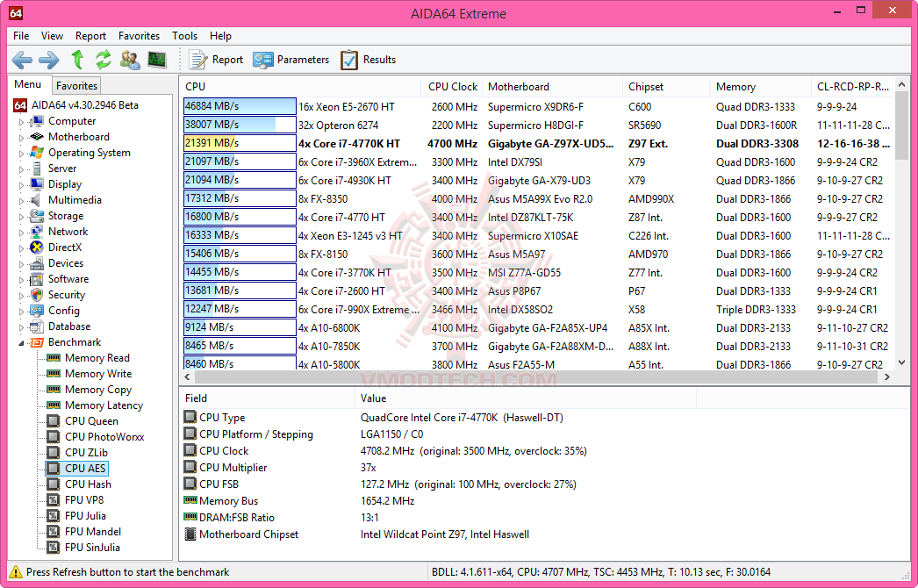Screen dimensions: 918x588
Task: Sort by the CPU Clock column header
Action: point(452,87)
